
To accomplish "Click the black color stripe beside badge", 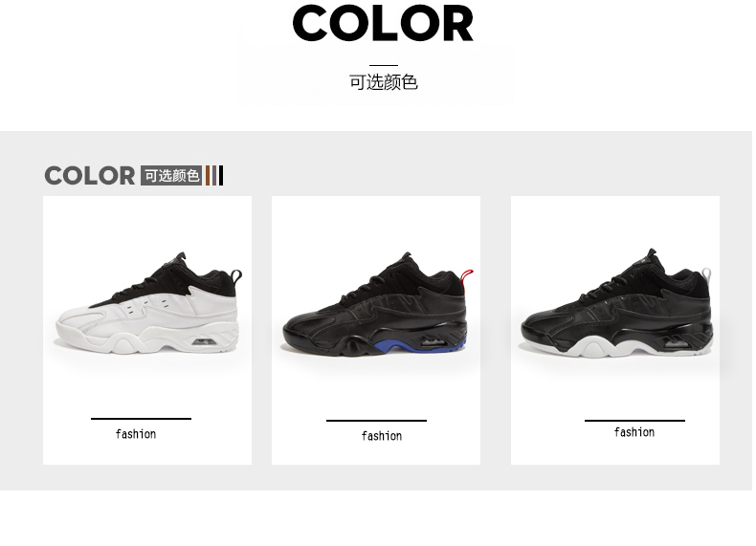I will click(221, 175).
